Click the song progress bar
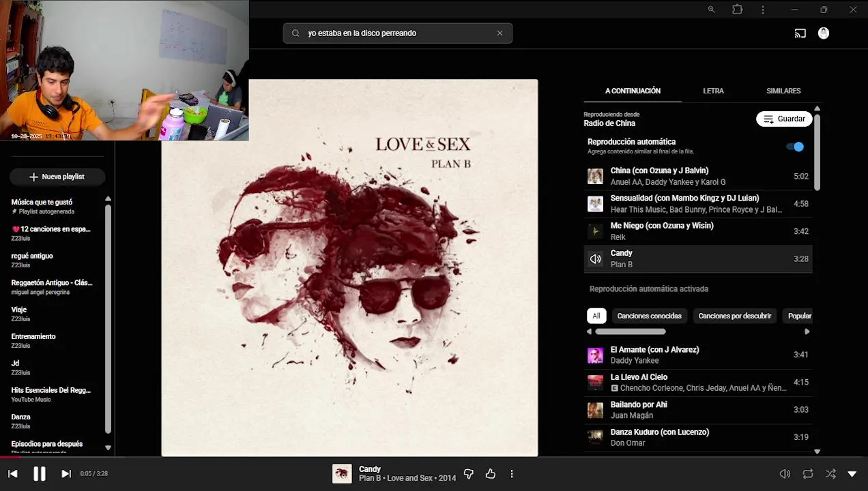 (434, 457)
